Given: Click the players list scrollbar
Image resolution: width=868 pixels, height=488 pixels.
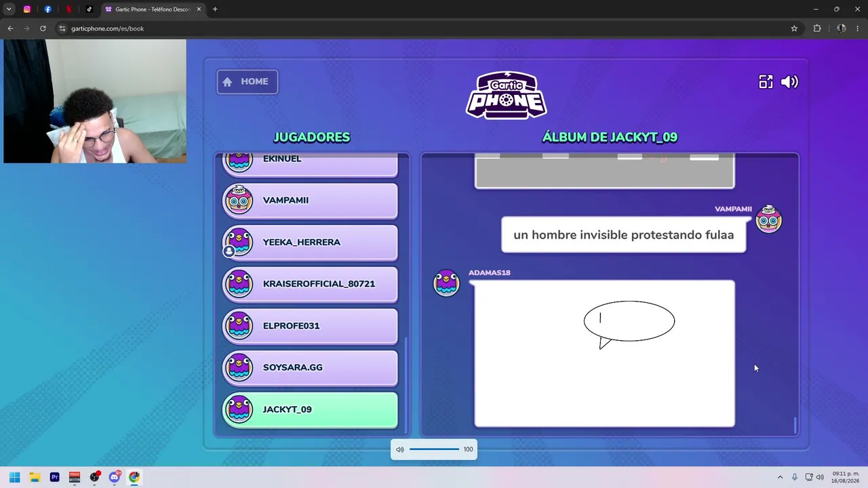Looking at the screenshot, I should [x=406, y=384].
